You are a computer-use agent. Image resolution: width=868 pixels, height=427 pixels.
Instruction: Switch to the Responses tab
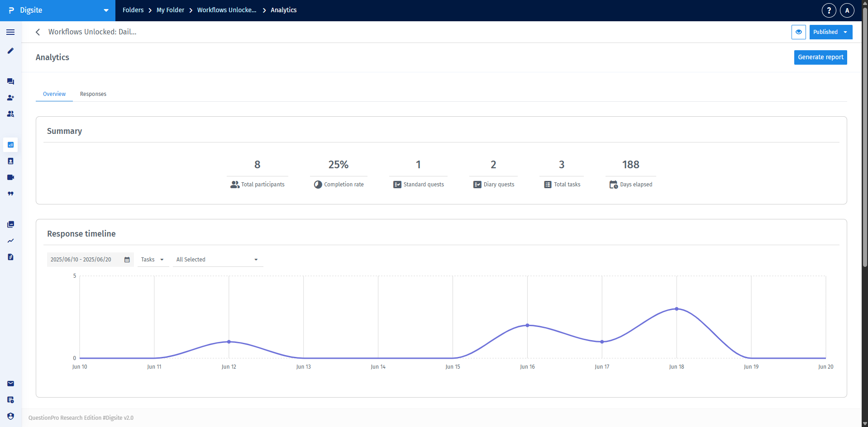pos(93,94)
